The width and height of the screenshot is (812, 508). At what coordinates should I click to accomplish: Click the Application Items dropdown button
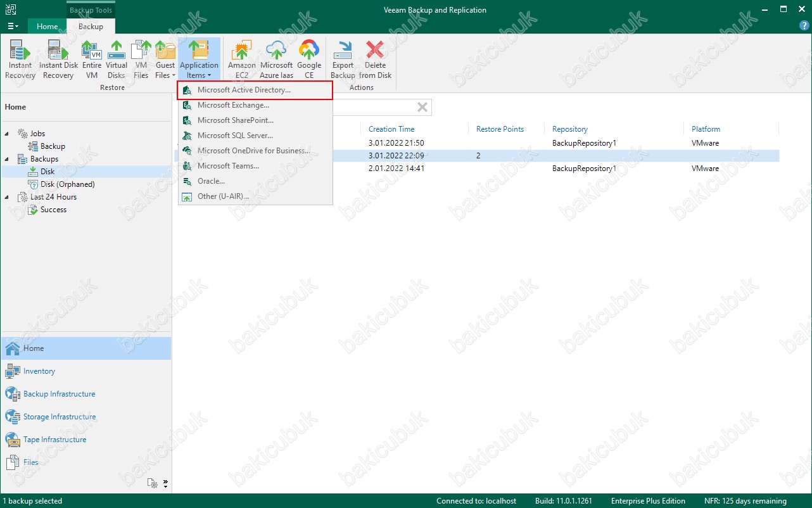pyautogui.click(x=199, y=60)
